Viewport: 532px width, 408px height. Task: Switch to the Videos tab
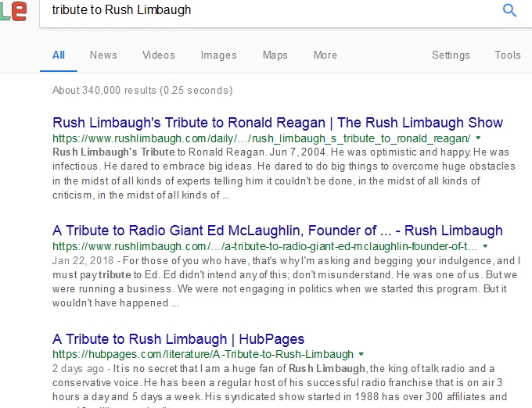(159, 55)
